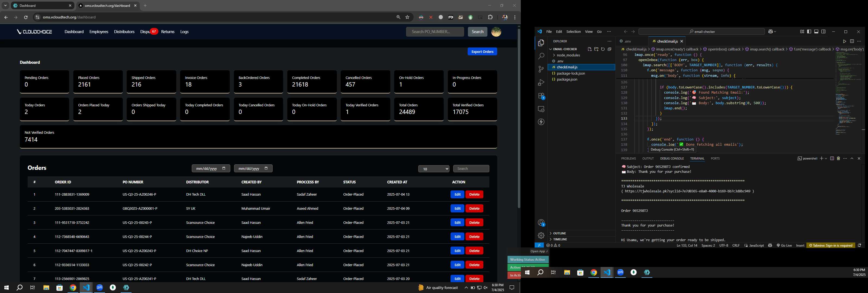The width and height of the screenshot is (868, 293).
Task: Open the Returns page in navbar
Action: pyautogui.click(x=168, y=32)
